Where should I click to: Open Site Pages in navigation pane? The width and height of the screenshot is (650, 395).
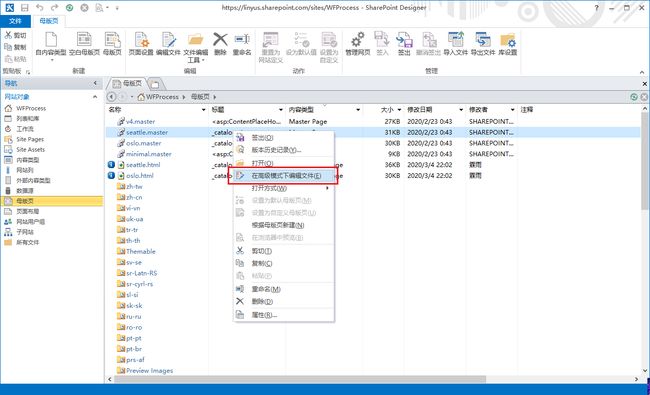[30, 139]
